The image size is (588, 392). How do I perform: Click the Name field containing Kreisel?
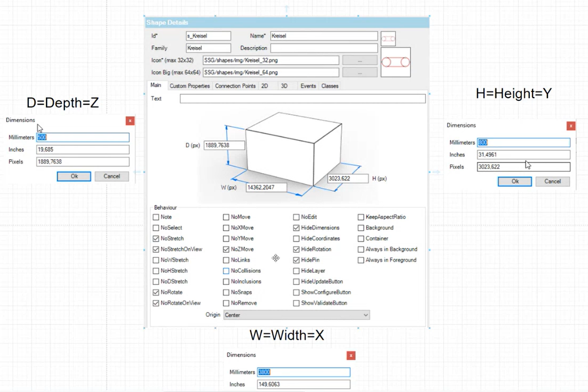[324, 36]
